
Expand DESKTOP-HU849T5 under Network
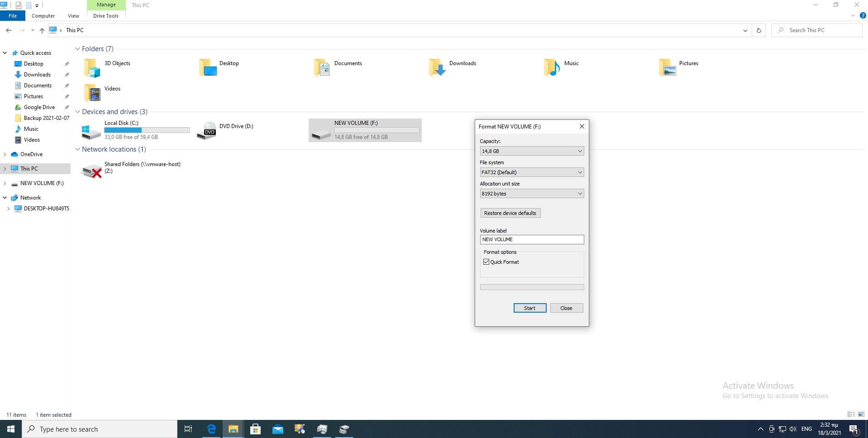coord(9,209)
